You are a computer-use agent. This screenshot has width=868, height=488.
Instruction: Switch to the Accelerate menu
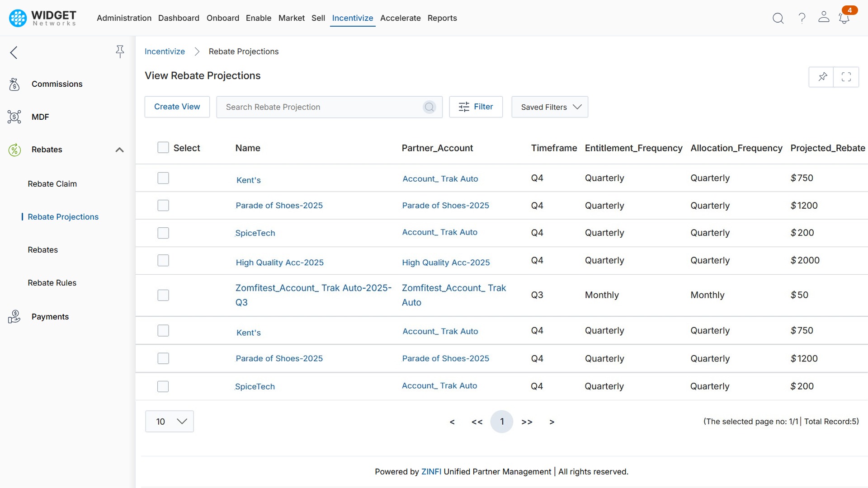click(x=401, y=18)
